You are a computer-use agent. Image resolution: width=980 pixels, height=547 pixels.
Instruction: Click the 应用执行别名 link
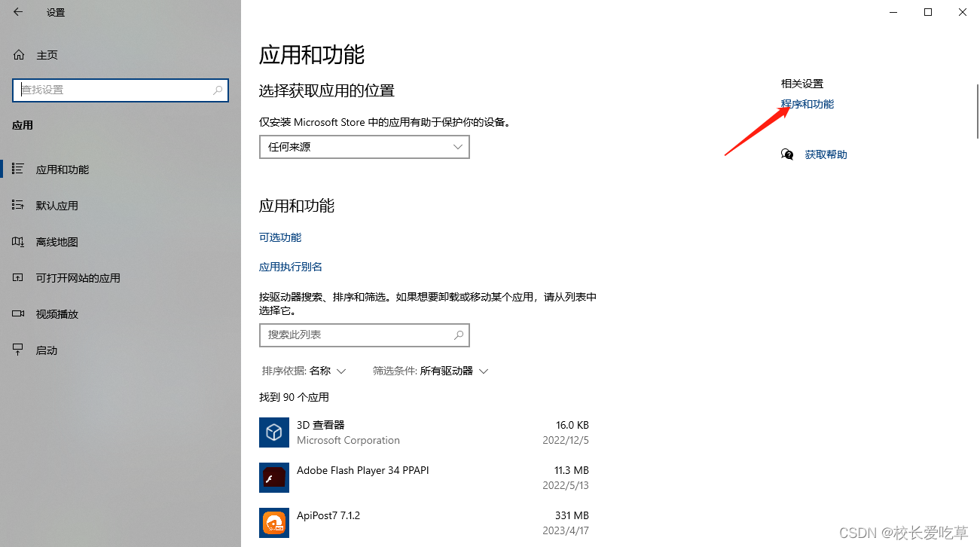point(290,266)
